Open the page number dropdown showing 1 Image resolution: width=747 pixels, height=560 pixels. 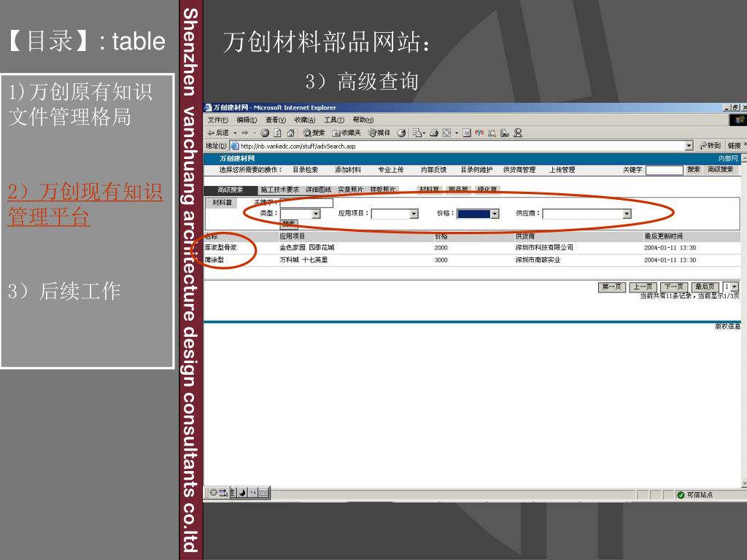click(x=735, y=287)
